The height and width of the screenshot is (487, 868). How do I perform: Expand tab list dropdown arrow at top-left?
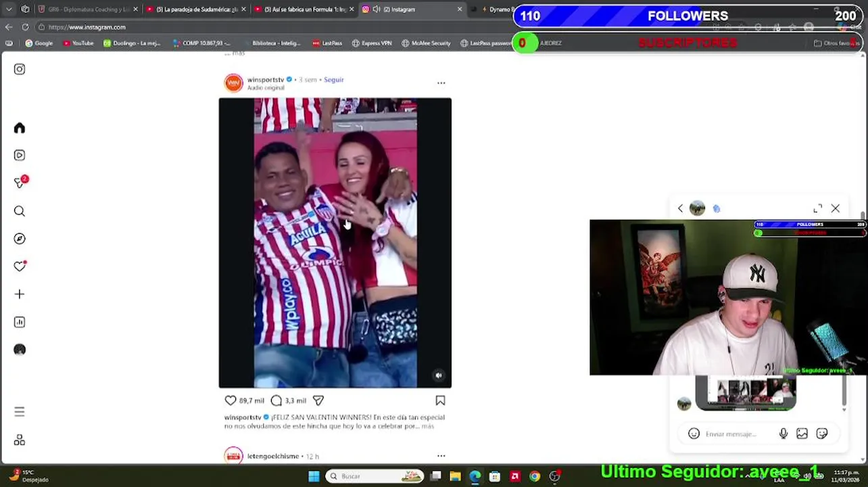pyautogui.click(x=8, y=9)
